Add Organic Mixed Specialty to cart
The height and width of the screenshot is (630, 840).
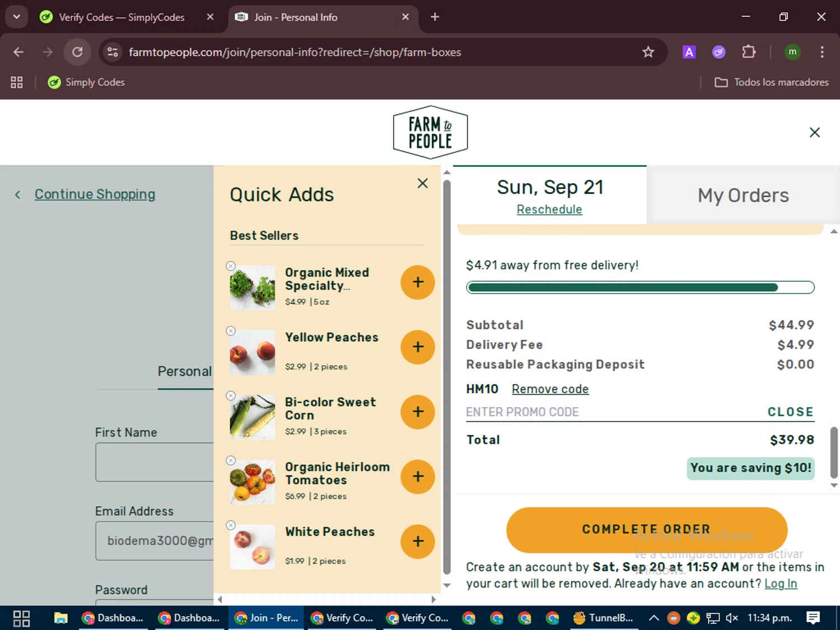tap(418, 282)
